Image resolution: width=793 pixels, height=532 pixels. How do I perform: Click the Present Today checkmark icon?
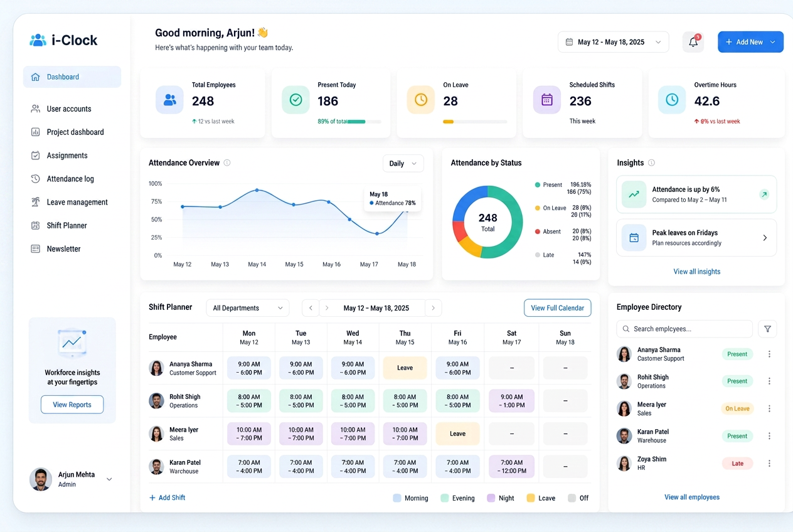pyautogui.click(x=295, y=100)
